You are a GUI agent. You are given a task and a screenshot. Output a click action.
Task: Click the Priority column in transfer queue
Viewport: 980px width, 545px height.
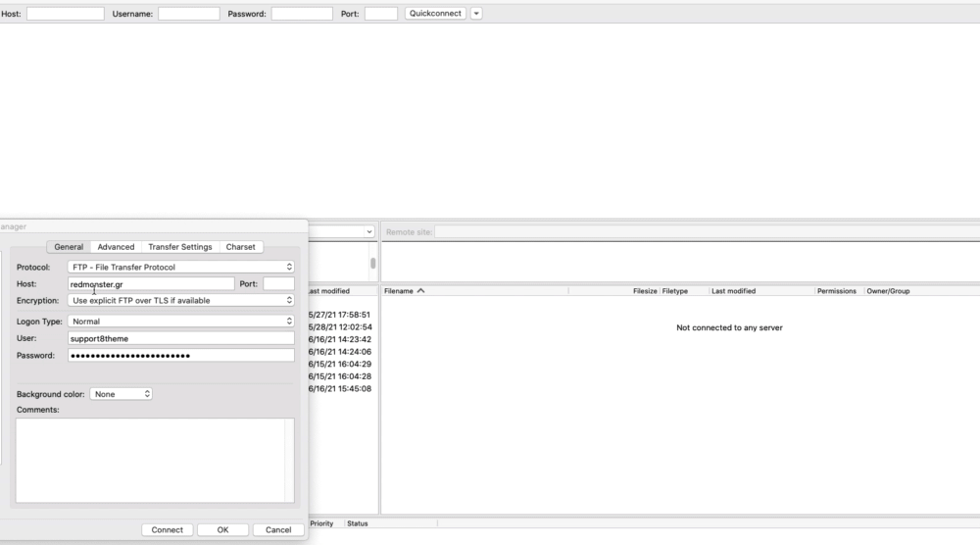coord(321,523)
